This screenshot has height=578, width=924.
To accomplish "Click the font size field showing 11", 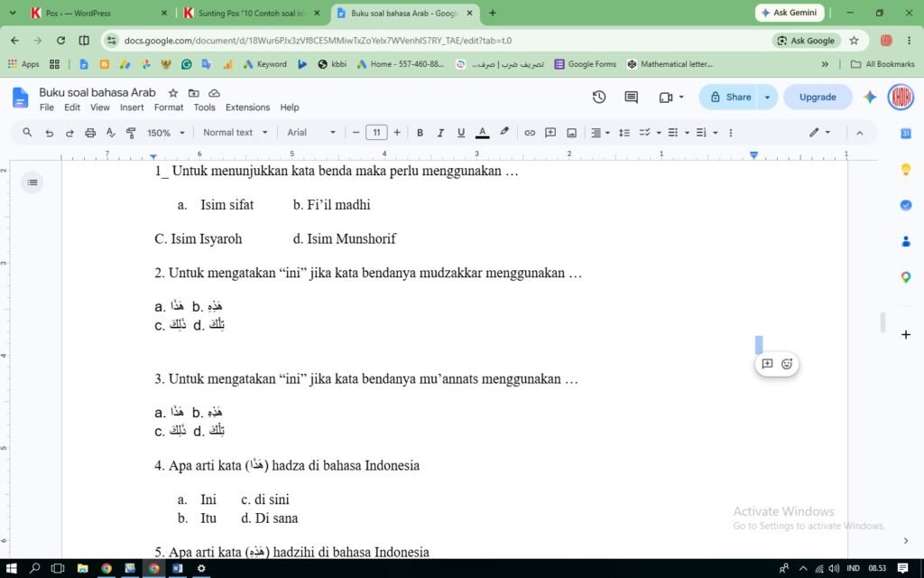I will 376,133.
